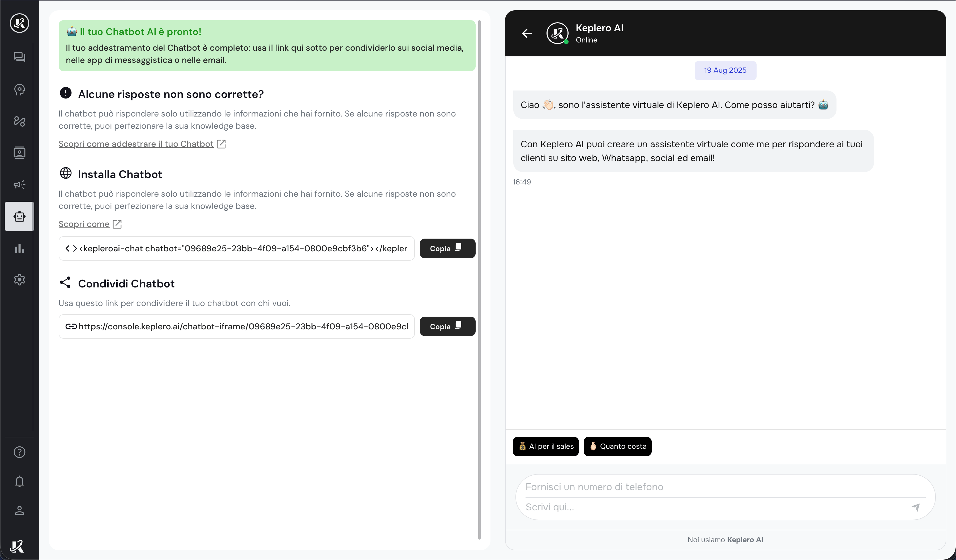Click the help question mark icon
Image resolution: width=956 pixels, height=560 pixels.
pyautogui.click(x=19, y=452)
